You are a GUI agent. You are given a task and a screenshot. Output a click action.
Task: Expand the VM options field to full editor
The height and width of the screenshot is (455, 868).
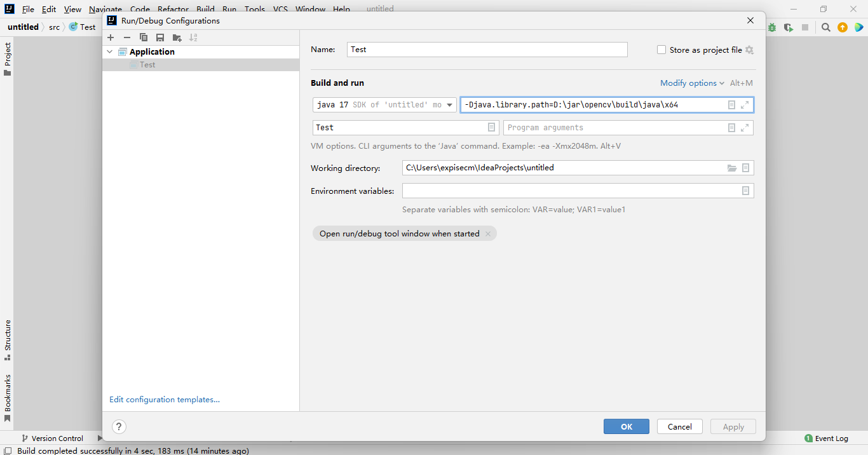(744, 104)
